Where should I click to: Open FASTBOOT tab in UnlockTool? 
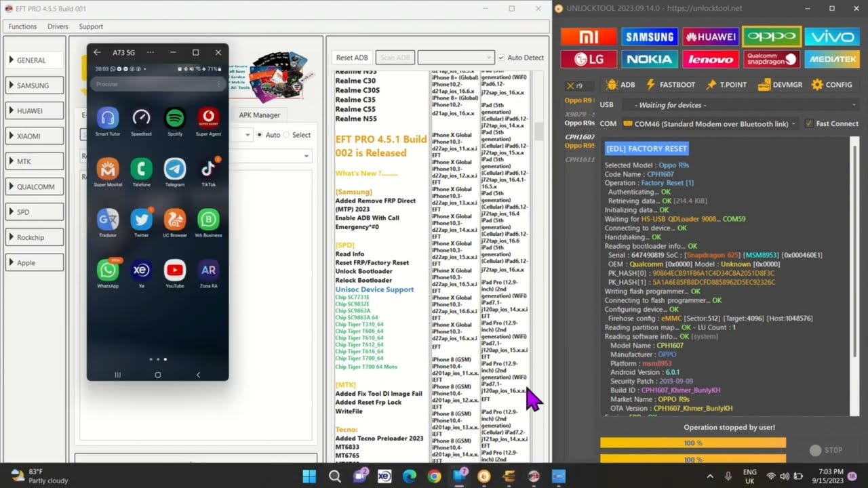click(x=671, y=85)
